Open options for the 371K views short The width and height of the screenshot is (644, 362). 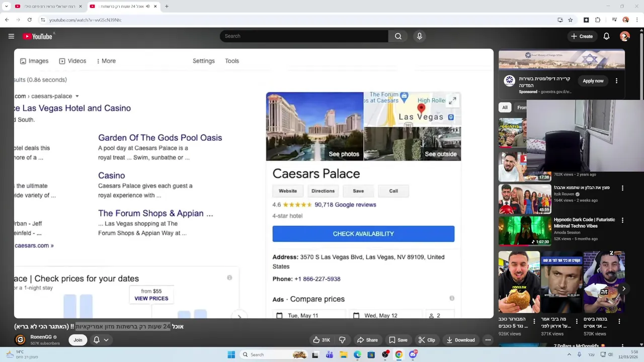coord(577,321)
